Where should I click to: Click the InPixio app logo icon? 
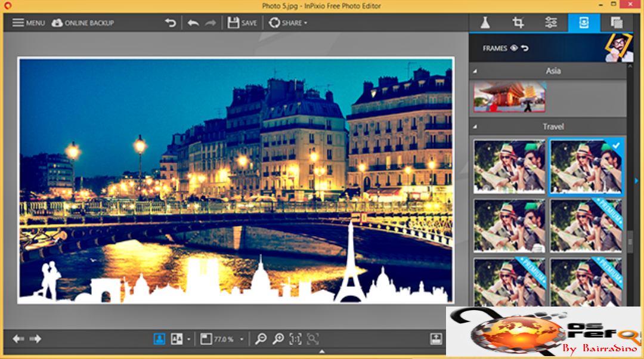(7, 6)
